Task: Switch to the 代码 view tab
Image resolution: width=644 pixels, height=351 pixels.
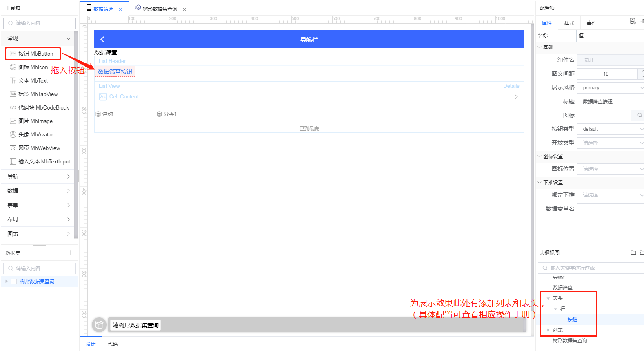Action: [113, 344]
